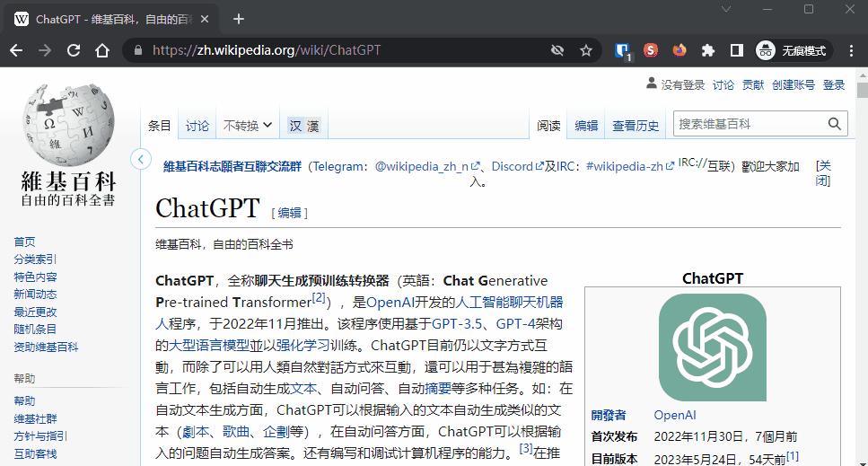
Task: Open the tab search chevron in title bar
Action: pos(726,9)
